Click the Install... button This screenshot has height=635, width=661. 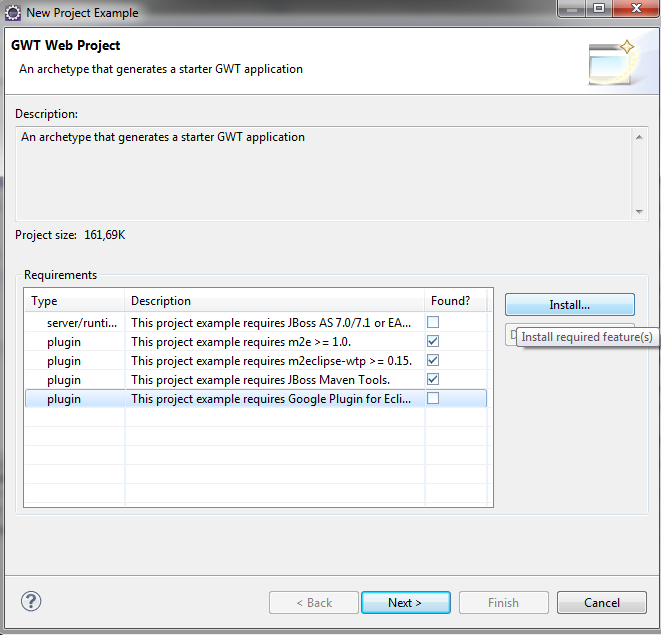pos(570,304)
